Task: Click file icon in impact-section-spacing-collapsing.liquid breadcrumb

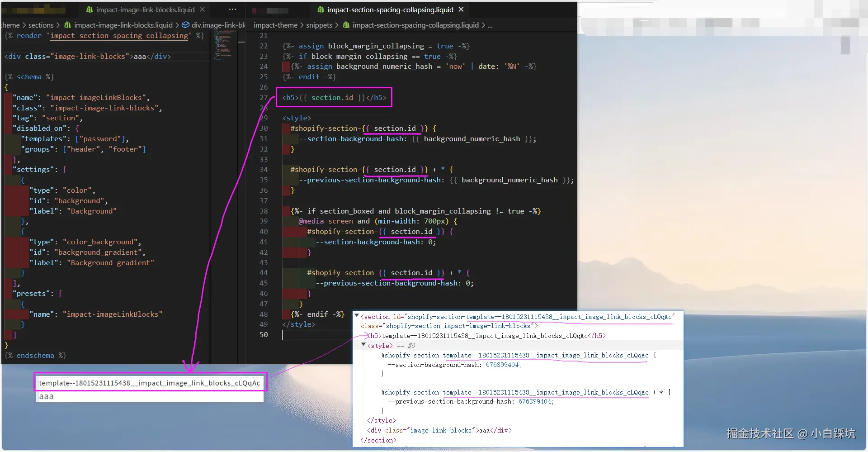Action: [346, 25]
